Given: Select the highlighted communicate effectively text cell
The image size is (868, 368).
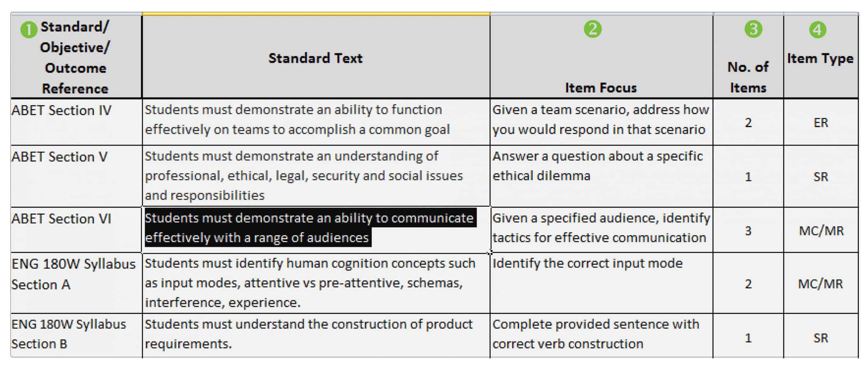Looking at the screenshot, I should [316, 230].
